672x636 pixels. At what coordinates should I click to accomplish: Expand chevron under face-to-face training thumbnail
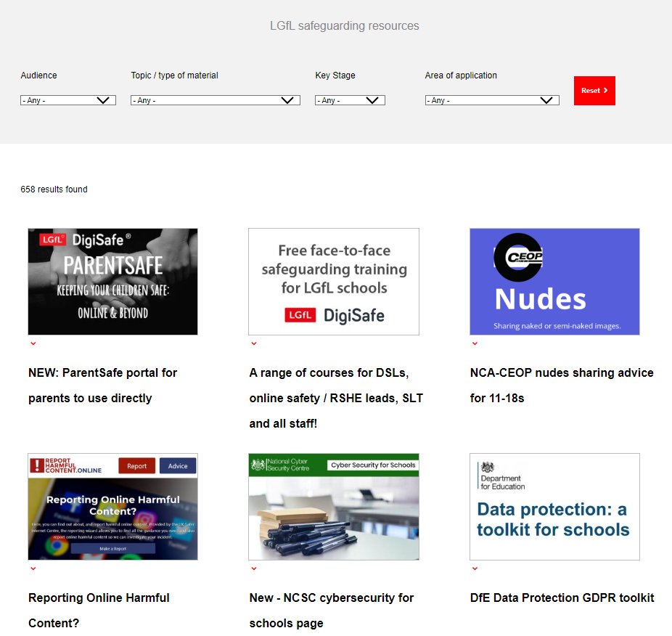[x=254, y=343]
